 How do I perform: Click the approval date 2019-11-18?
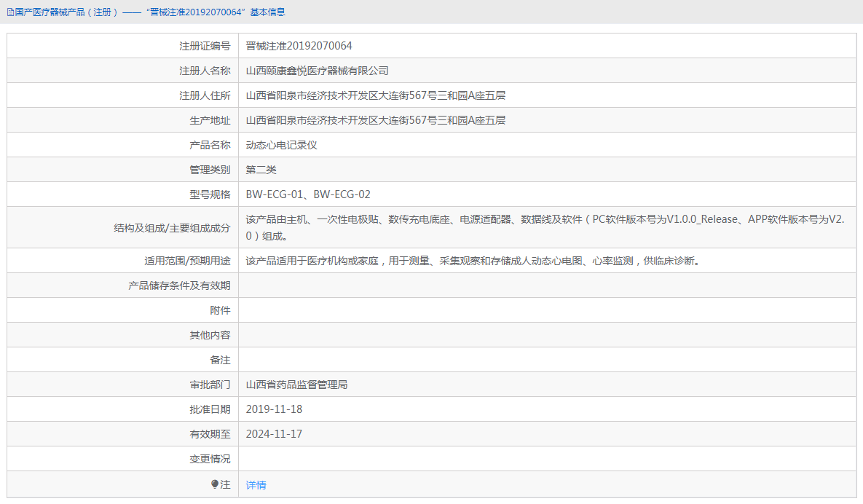(x=275, y=409)
